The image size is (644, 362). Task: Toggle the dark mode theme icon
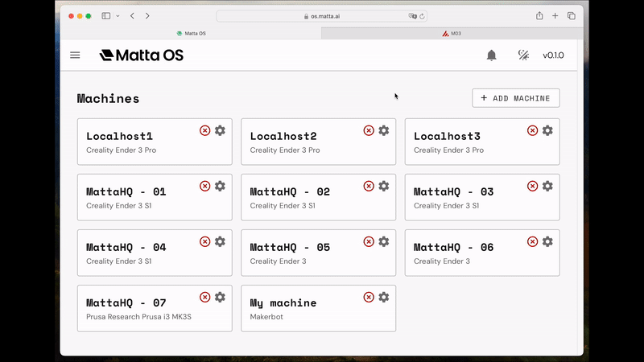523,56
